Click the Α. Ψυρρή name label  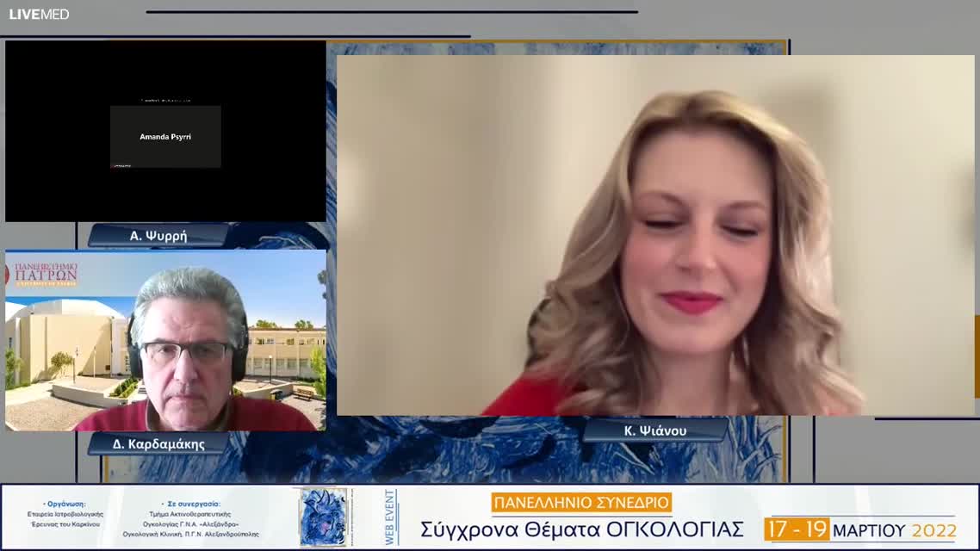click(x=158, y=236)
